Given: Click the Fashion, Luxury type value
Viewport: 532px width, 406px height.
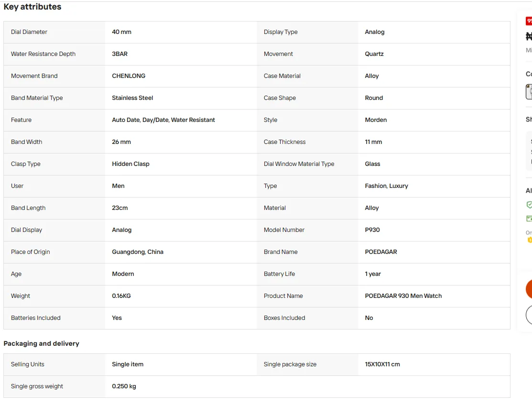Looking at the screenshot, I should click(386, 186).
